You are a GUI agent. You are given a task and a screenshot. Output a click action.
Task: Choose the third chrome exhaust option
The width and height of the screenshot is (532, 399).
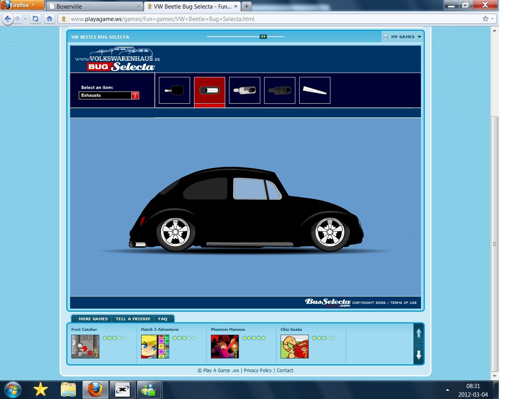point(244,90)
